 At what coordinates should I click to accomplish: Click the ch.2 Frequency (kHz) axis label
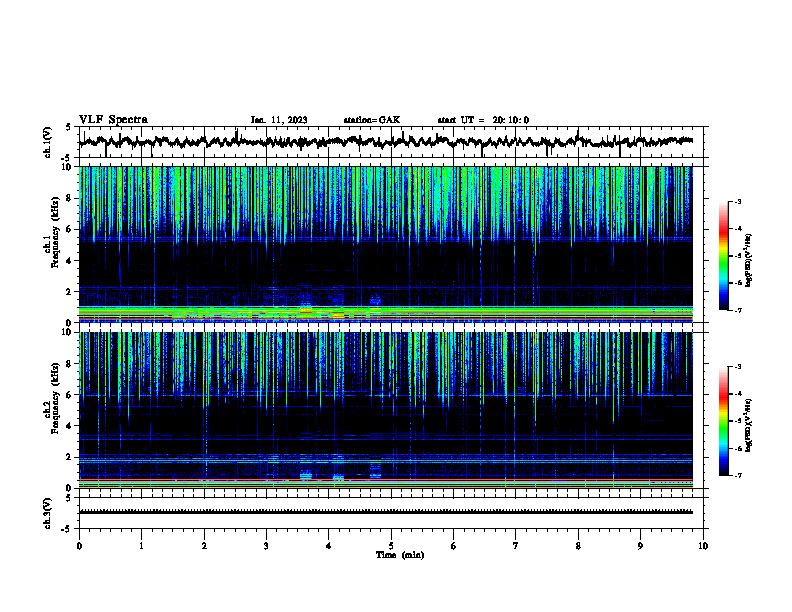(51, 410)
